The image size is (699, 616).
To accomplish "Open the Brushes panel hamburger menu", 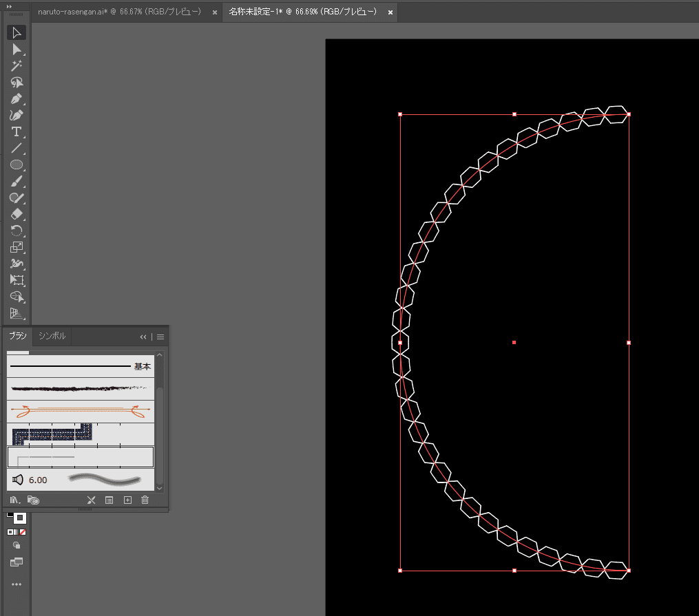I will (x=160, y=337).
